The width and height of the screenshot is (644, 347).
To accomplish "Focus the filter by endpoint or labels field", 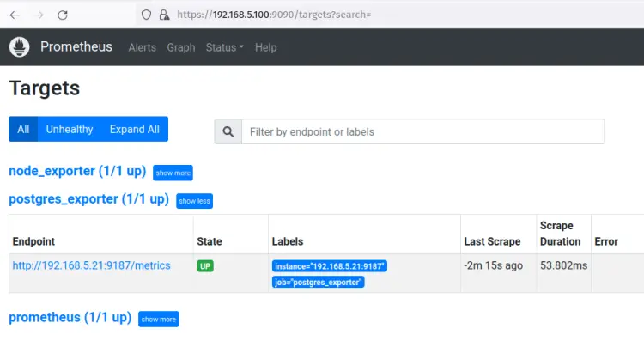I will coord(422,131).
